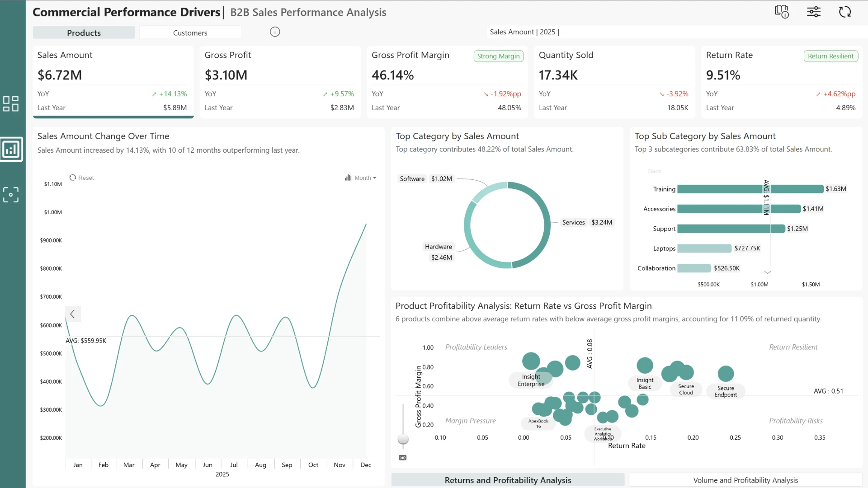The width and height of the screenshot is (868, 488).
Task: Click the back chevron on the sales chart
Action: (72, 314)
